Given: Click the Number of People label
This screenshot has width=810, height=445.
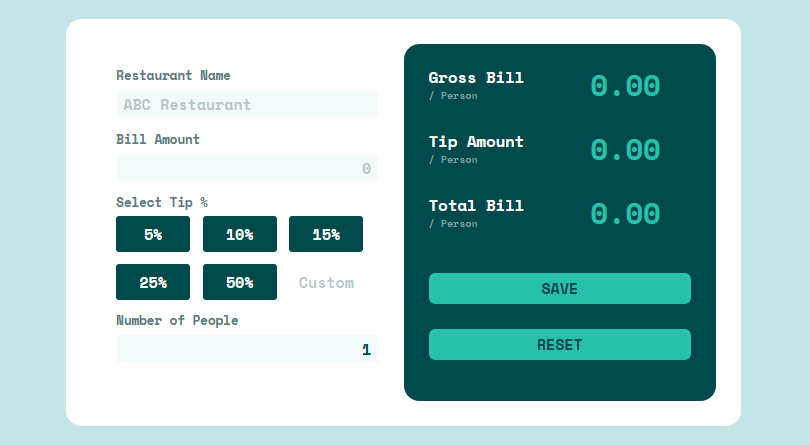Looking at the screenshot, I should [x=177, y=320].
